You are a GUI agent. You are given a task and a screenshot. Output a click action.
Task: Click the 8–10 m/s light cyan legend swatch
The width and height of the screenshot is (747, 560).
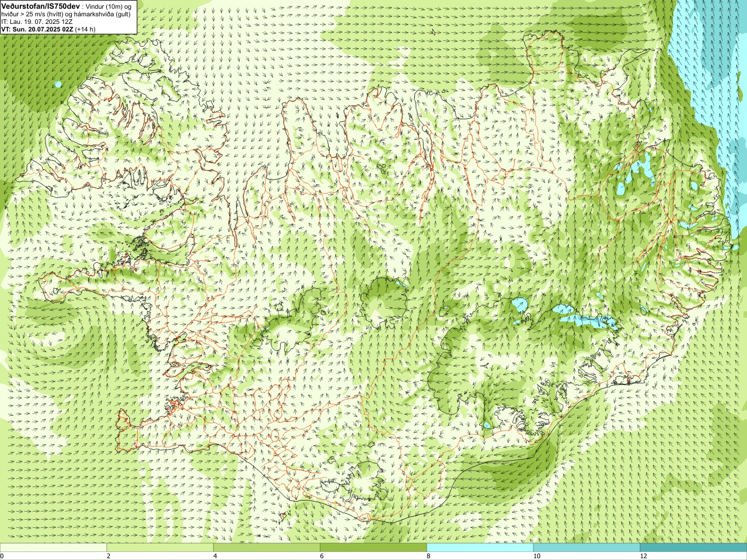pos(480,548)
